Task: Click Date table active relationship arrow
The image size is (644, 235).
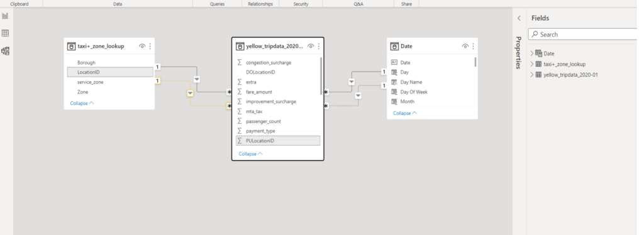Action: click(352, 82)
